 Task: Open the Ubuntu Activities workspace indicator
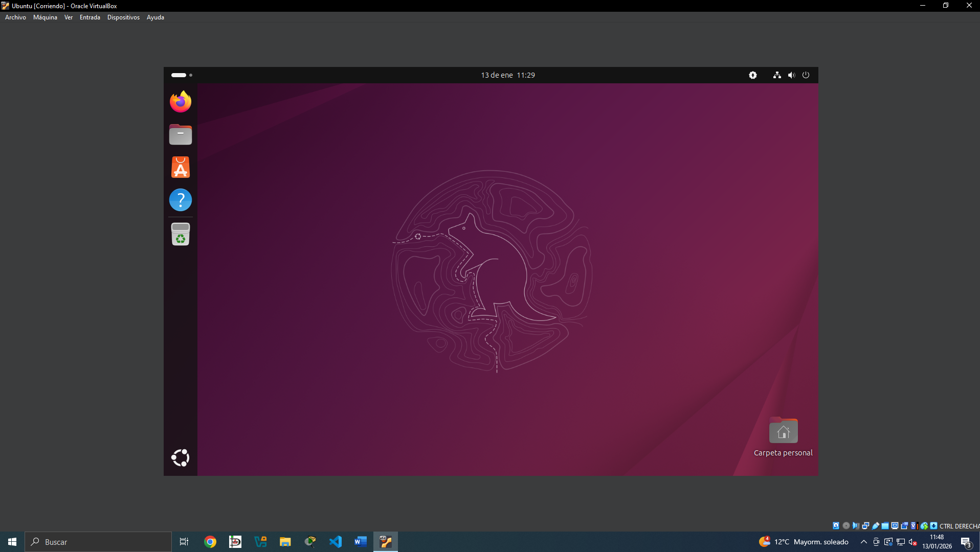182,75
